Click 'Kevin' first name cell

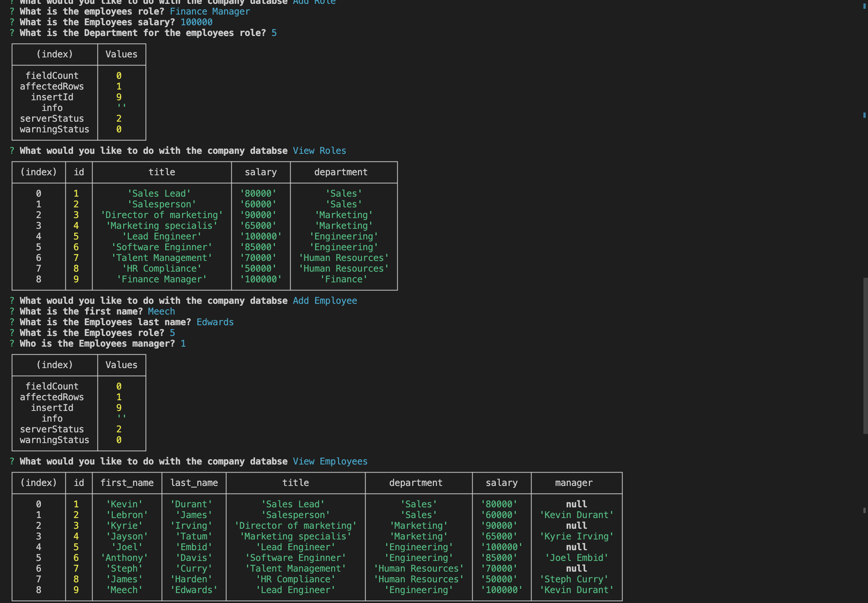pos(124,504)
